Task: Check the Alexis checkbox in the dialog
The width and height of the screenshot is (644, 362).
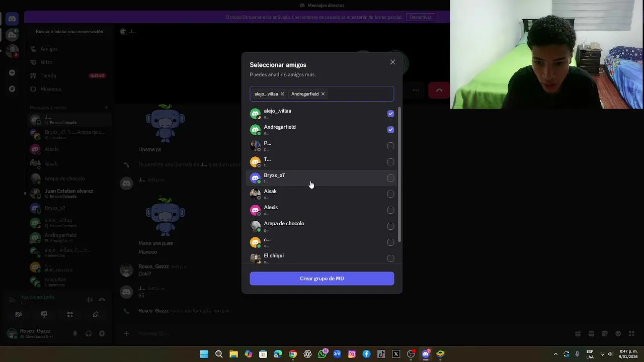Action: point(390,210)
